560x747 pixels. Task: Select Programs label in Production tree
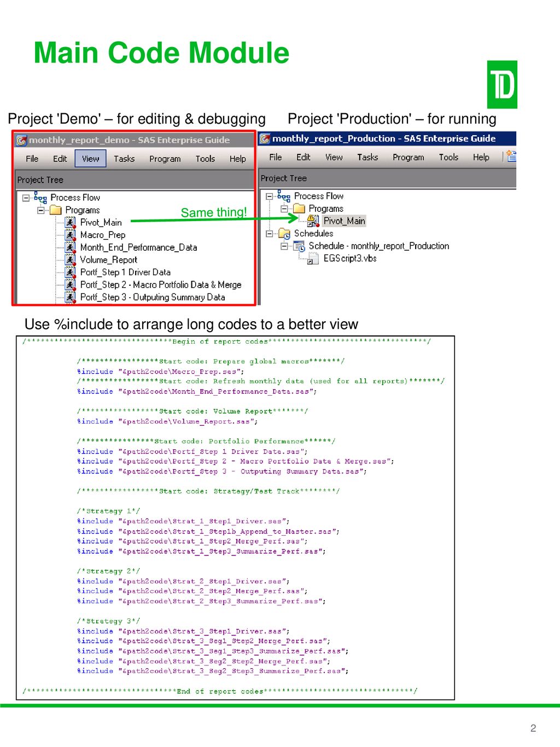point(326,209)
